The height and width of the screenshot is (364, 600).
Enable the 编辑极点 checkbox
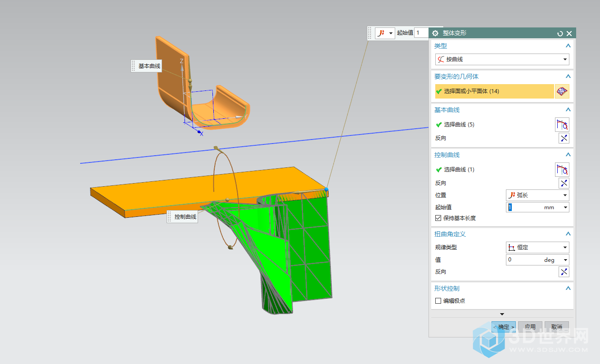(438, 301)
